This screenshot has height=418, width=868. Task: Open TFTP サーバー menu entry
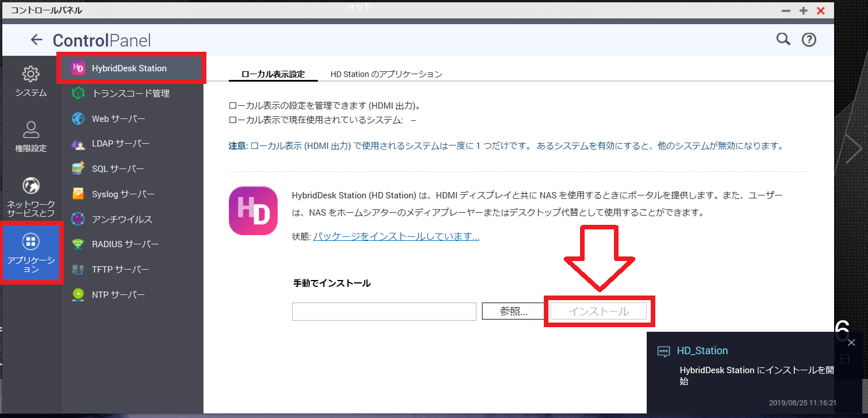pos(132,270)
